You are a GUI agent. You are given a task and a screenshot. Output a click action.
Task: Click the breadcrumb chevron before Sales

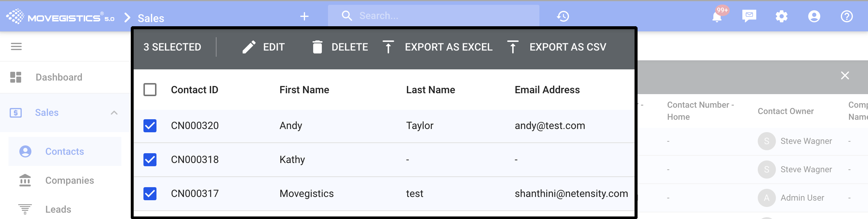click(x=127, y=17)
